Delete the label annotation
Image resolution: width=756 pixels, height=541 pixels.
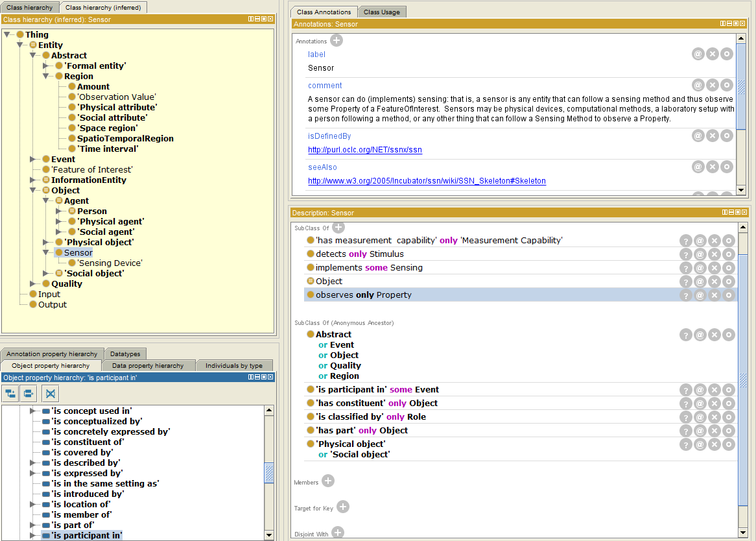pyautogui.click(x=713, y=54)
